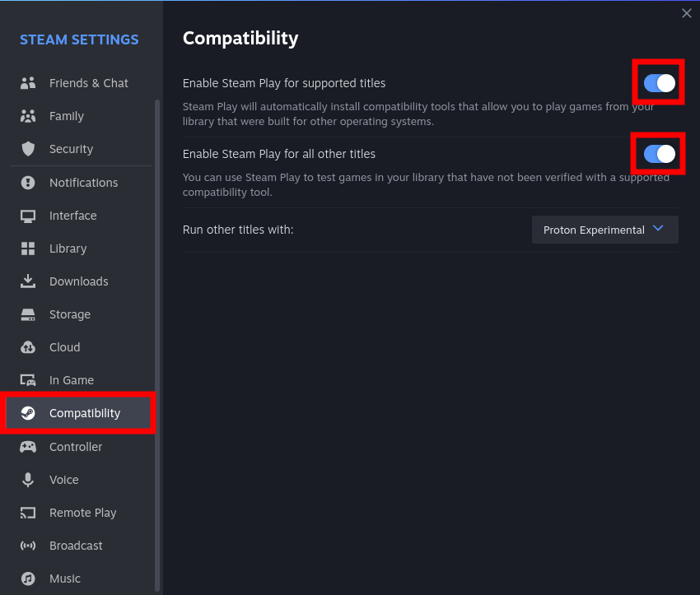This screenshot has height=595, width=700.
Task: Click the Security shield icon
Action: [x=28, y=149]
